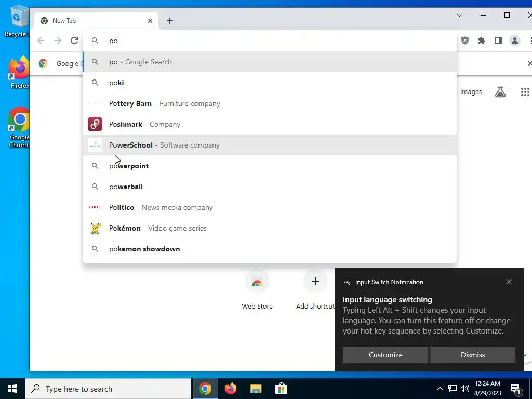The image size is (532, 399).
Task: Show hidden system tray icons
Action: point(440,389)
